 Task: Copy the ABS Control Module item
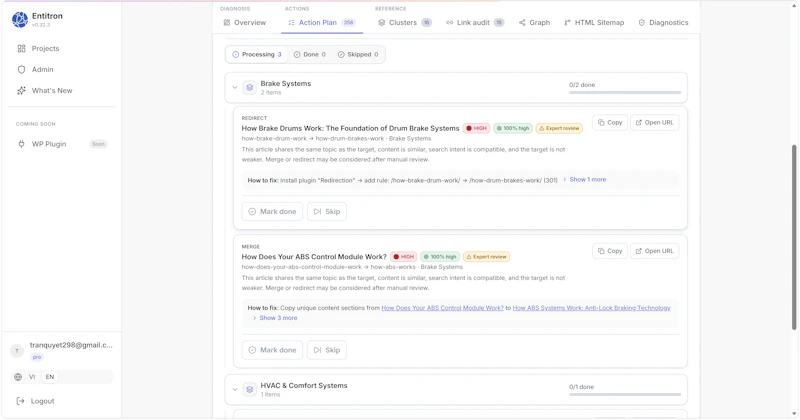610,251
